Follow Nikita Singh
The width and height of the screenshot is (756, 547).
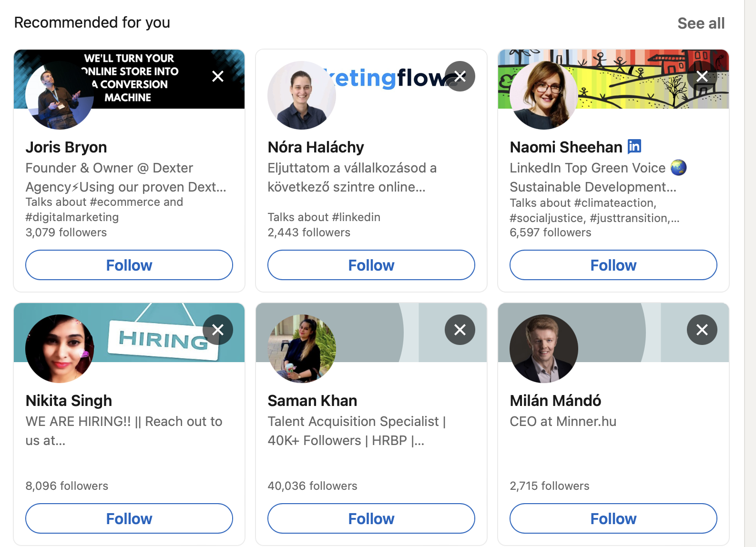click(129, 518)
